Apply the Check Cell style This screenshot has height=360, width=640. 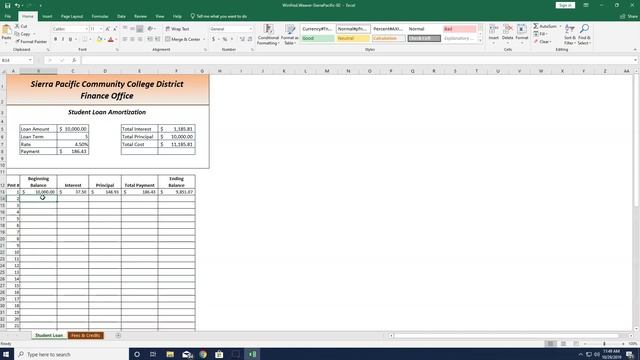[x=424, y=38]
